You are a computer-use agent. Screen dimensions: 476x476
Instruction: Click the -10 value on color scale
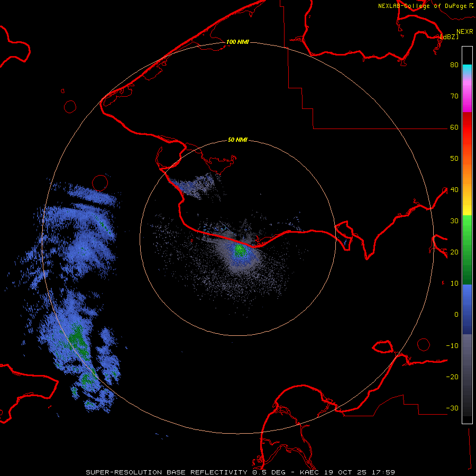point(452,346)
